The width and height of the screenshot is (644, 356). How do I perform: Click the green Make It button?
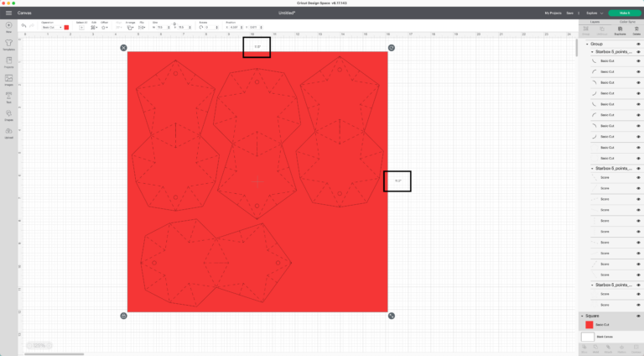click(x=624, y=13)
